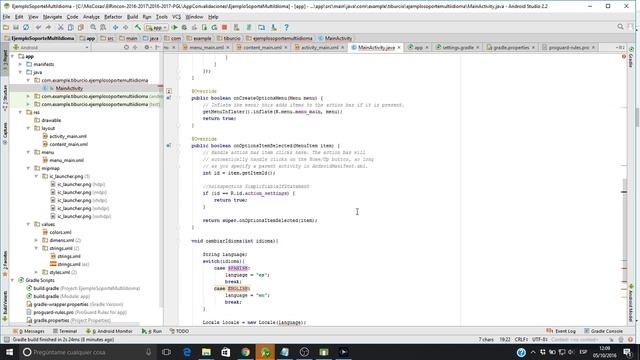Open the SDK Manager toolbar icon
This screenshot has width=640, height=360.
click(273, 27)
